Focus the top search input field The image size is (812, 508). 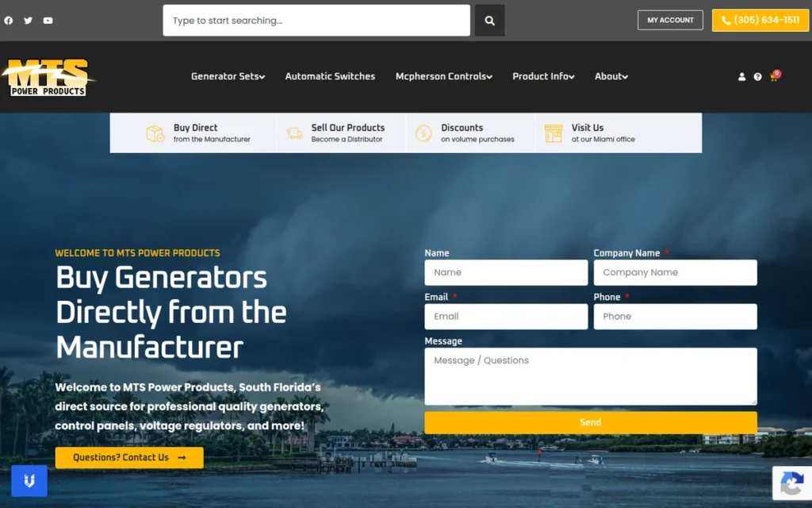(316, 20)
